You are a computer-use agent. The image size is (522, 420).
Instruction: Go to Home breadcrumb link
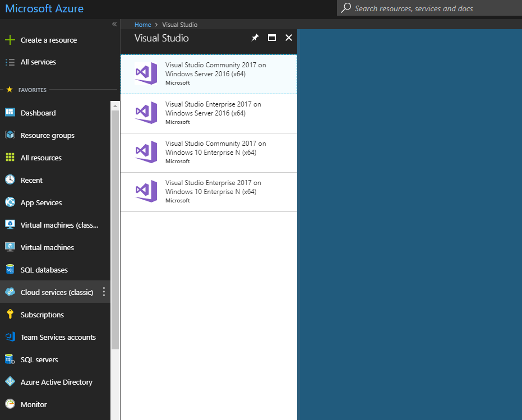point(143,25)
